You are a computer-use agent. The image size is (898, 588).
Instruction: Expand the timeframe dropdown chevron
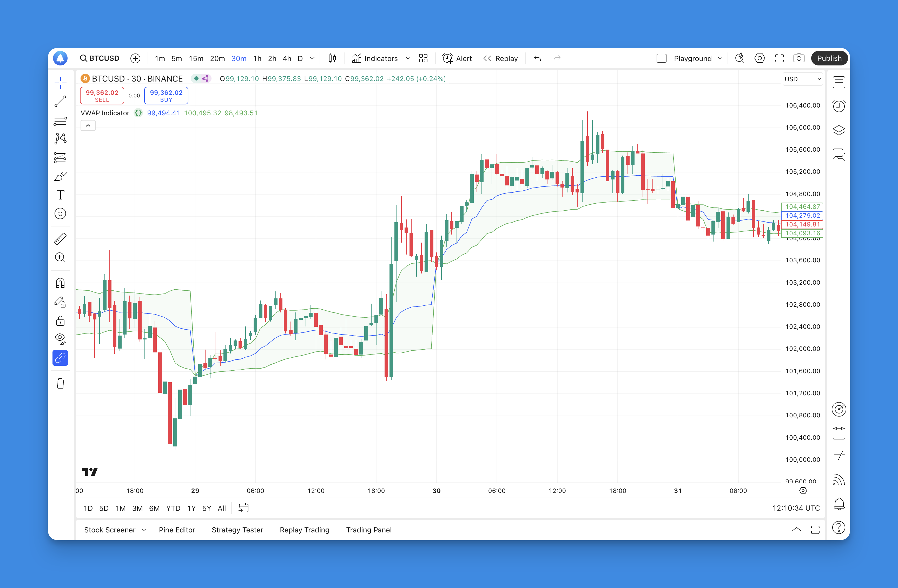pos(312,58)
